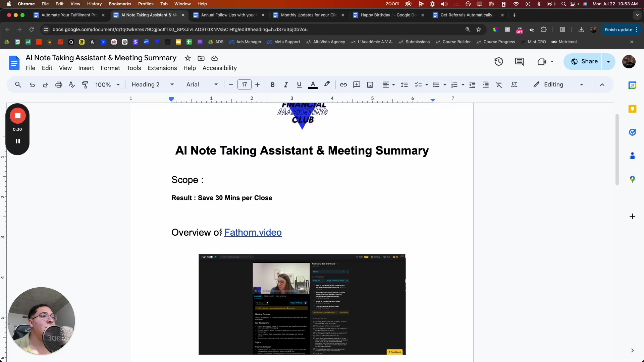The width and height of the screenshot is (644, 362).
Task: Undo the last edit
Action: coord(32,85)
